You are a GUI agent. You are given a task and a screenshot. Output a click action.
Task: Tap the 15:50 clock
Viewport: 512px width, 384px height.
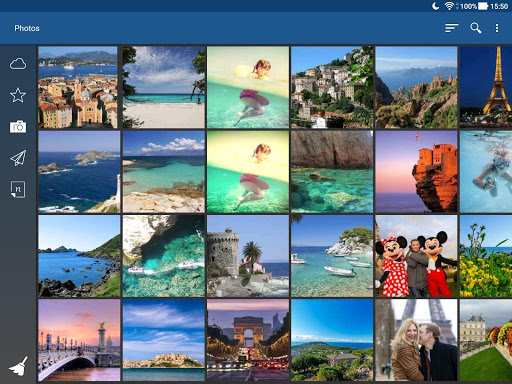(499, 6)
